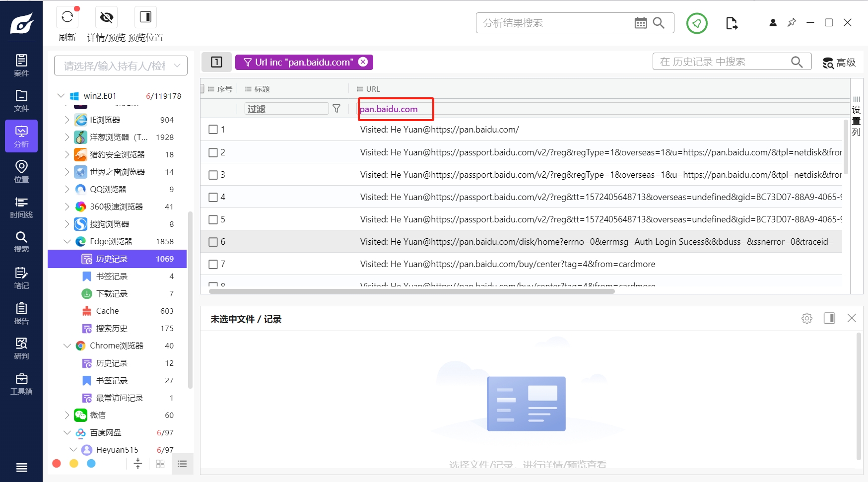Select 下载记录 under Edge浏览器
Viewport: 868px width, 482px height.
click(x=117, y=294)
